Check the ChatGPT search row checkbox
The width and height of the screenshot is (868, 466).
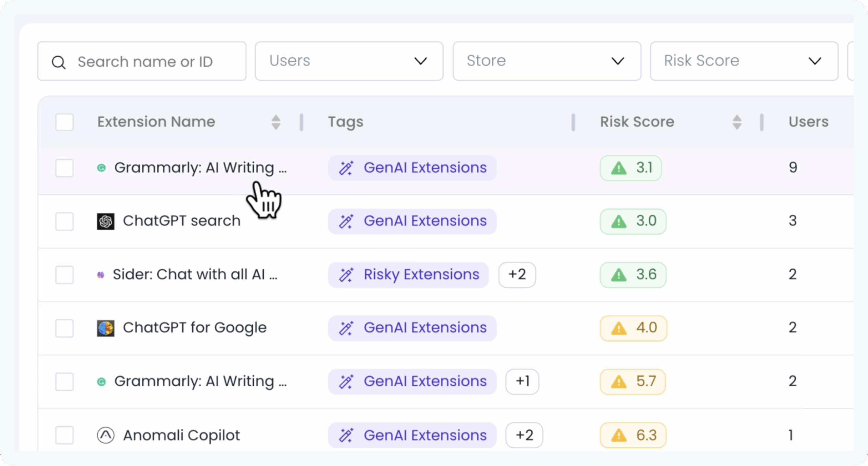pos(64,221)
